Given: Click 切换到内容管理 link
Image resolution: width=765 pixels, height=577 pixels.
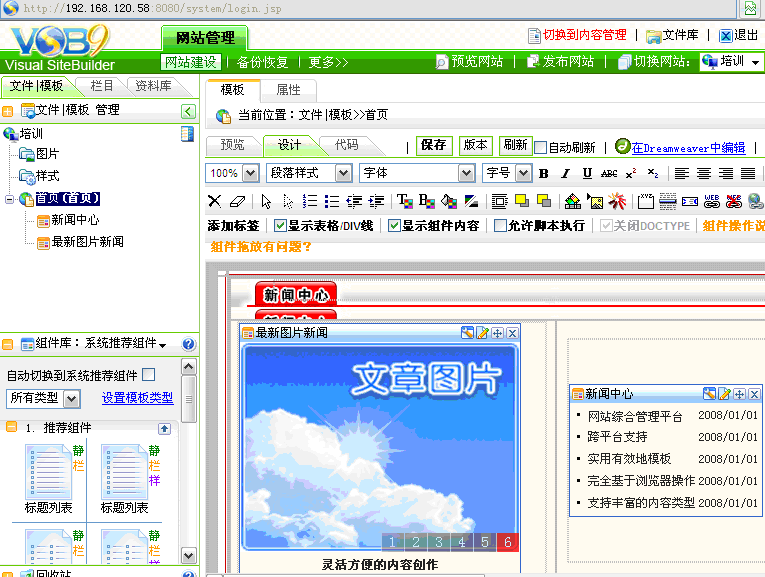Looking at the screenshot, I should (584, 35).
